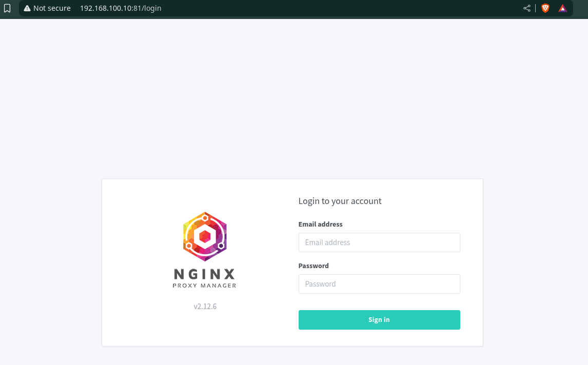Open the Brave Shields lion icon

tap(545, 8)
